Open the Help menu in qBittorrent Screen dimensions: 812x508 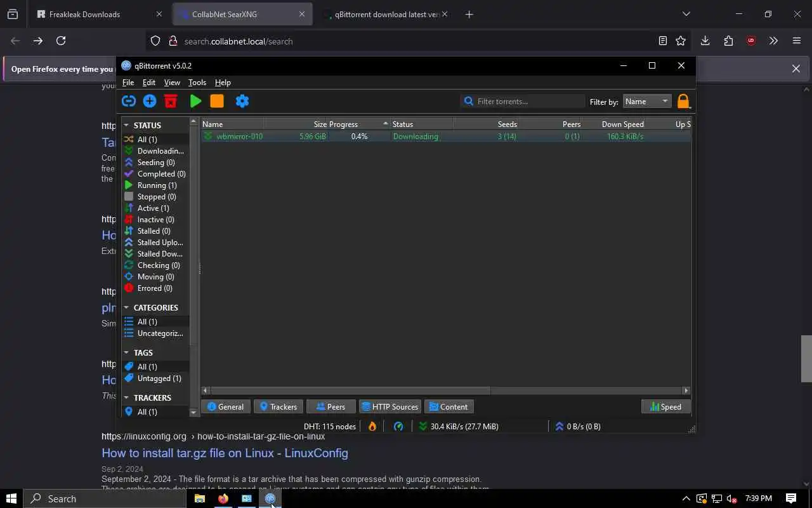coord(223,83)
